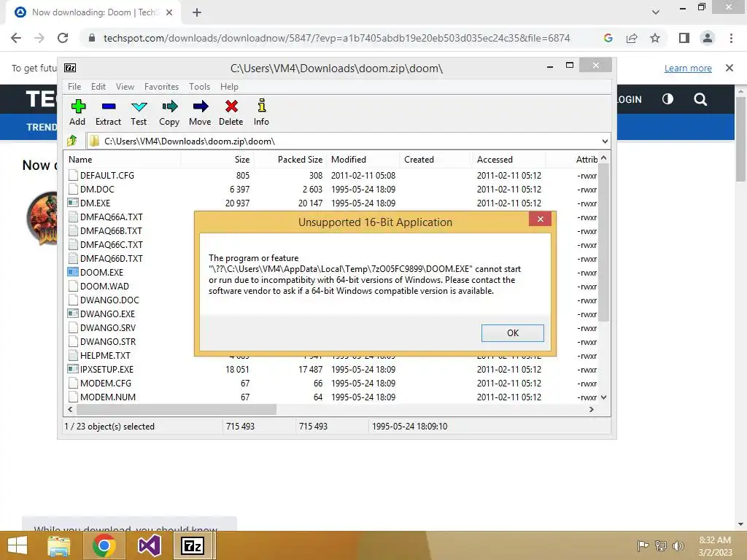Click the file list vertical scrollbar thumb
The height and width of the screenshot is (560, 747).
click(603, 242)
